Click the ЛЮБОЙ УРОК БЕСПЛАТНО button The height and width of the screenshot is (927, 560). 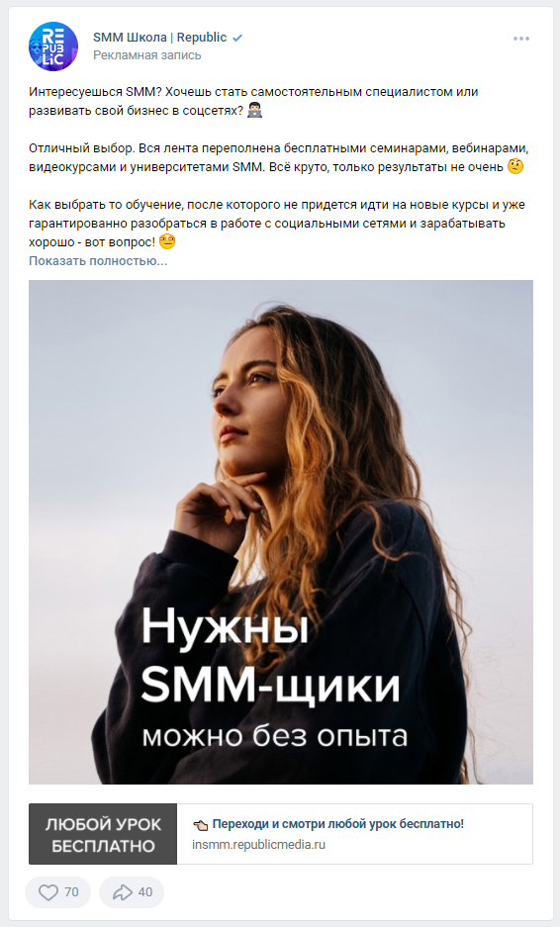click(x=103, y=834)
